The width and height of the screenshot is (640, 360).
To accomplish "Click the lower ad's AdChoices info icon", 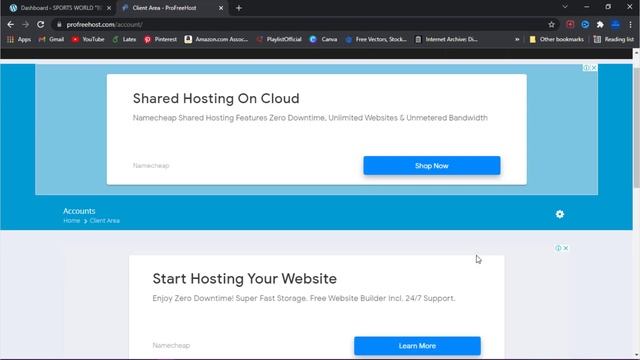I will 558,248.
